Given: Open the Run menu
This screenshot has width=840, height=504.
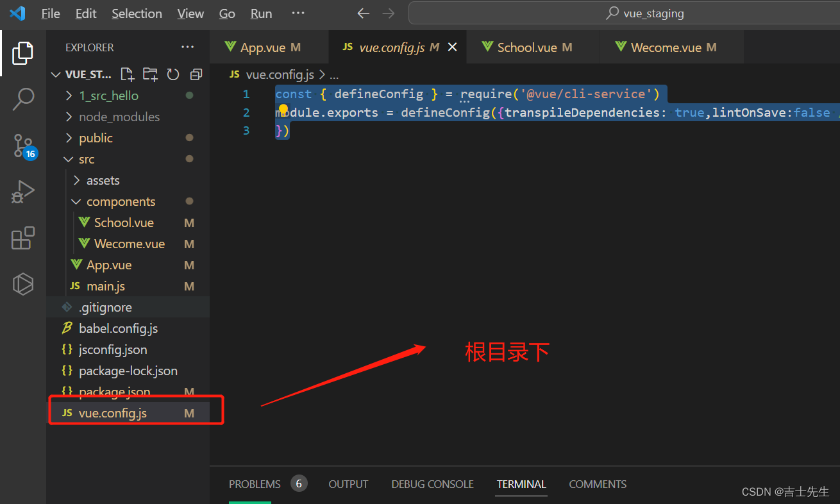Looking at the screenshot, I should pyautogui.click(x=261, y=13).
